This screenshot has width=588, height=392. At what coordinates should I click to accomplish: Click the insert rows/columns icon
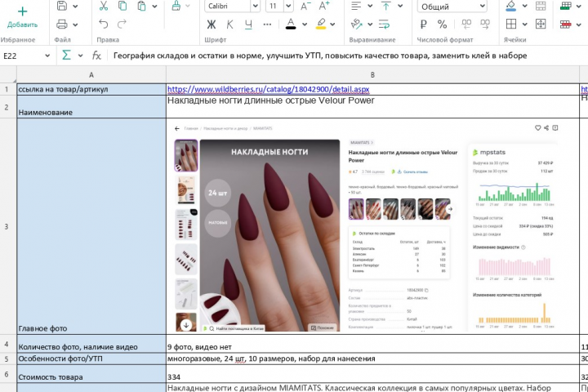pos(566,6)
